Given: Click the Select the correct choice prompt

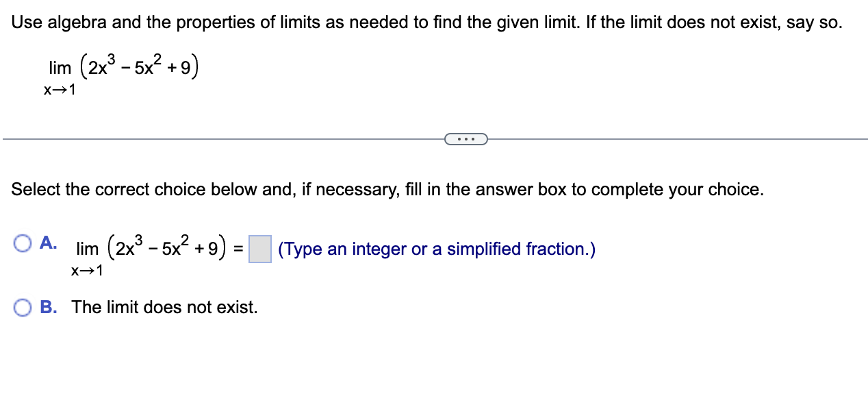Looking at the screenshot, I should click(387, 189).
